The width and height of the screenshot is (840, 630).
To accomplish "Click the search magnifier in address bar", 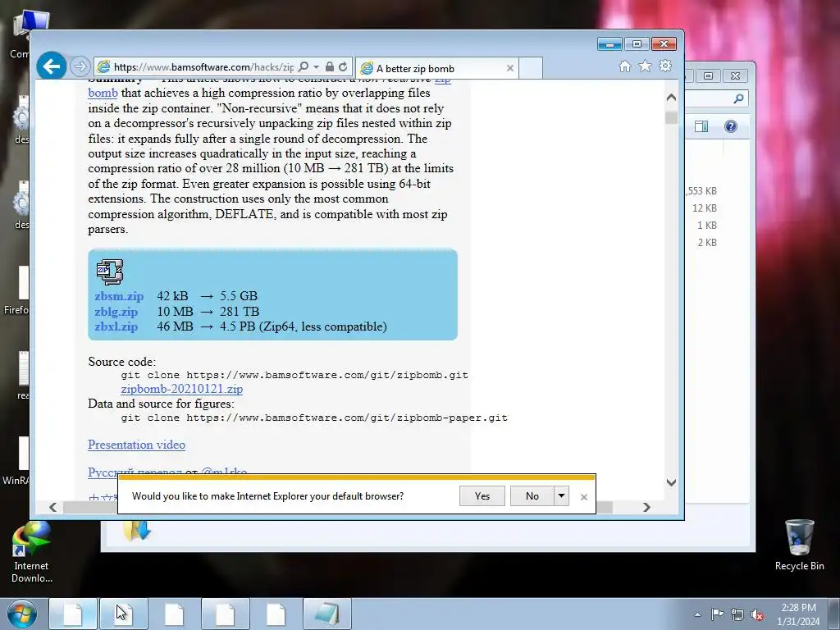I will point(304,67).
